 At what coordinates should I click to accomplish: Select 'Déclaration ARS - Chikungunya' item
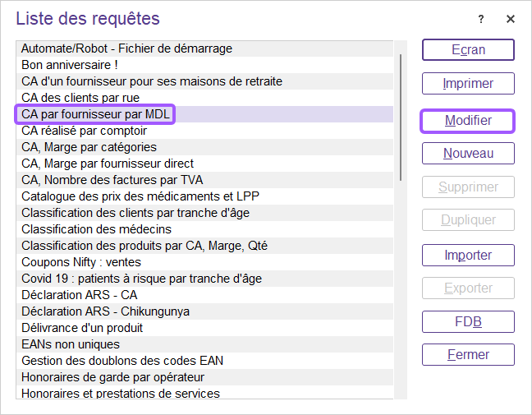click(105, 311)
